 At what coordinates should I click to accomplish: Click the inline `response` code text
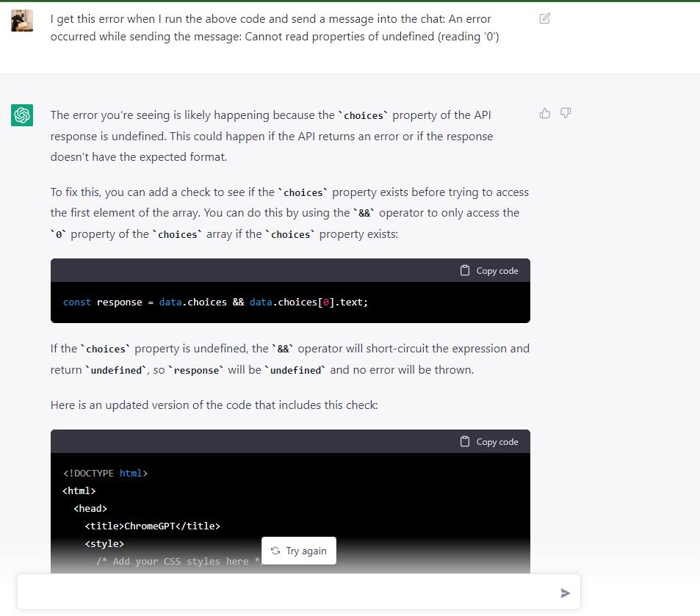point(196,370)
